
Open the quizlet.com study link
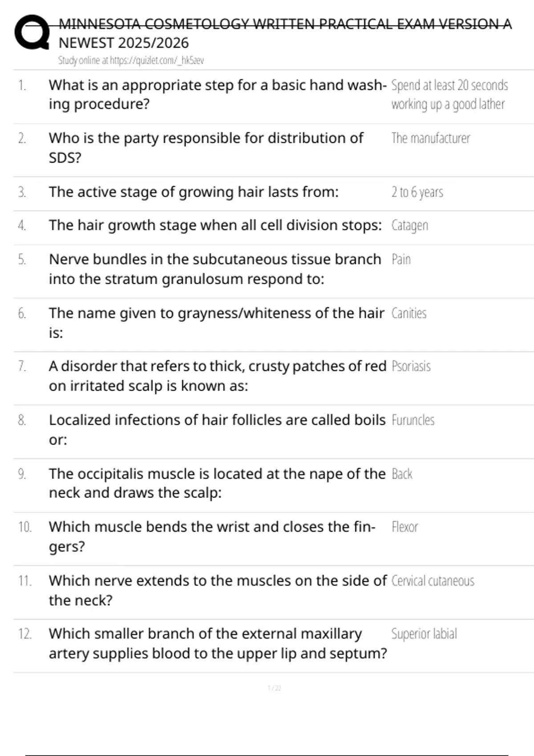131,60
